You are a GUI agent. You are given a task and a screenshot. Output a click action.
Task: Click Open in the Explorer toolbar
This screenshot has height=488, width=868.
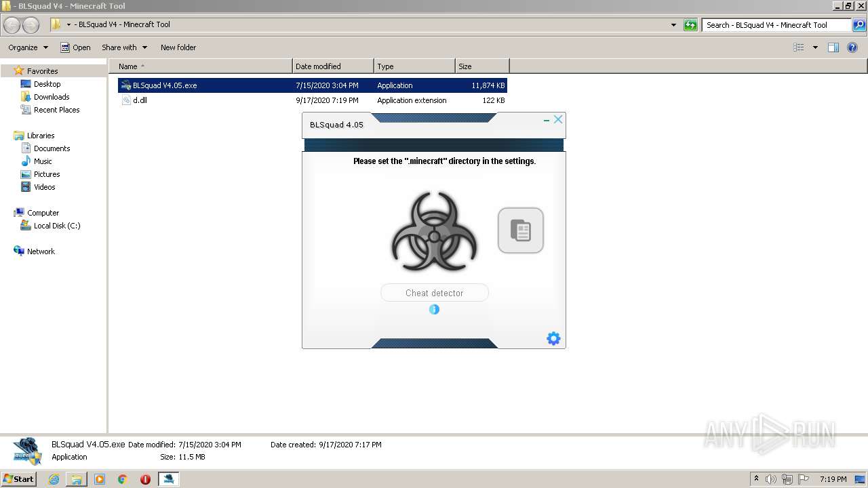(75, 47)
